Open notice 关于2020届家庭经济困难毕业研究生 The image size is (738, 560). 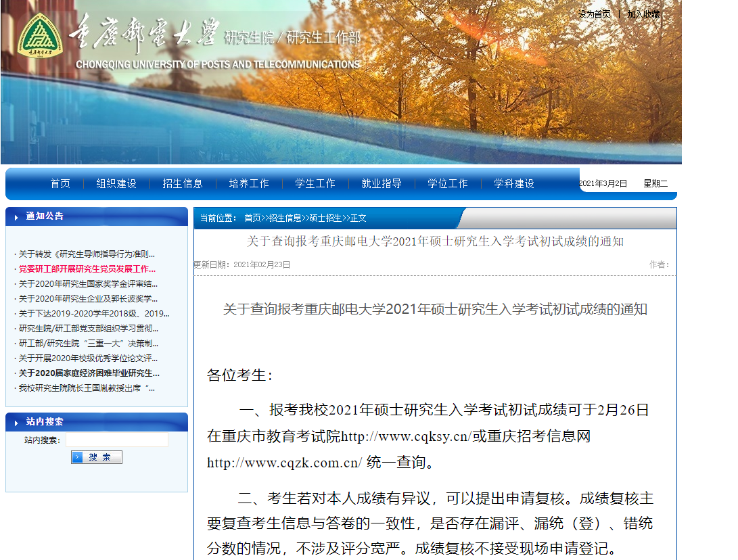[x=89, y=373]
